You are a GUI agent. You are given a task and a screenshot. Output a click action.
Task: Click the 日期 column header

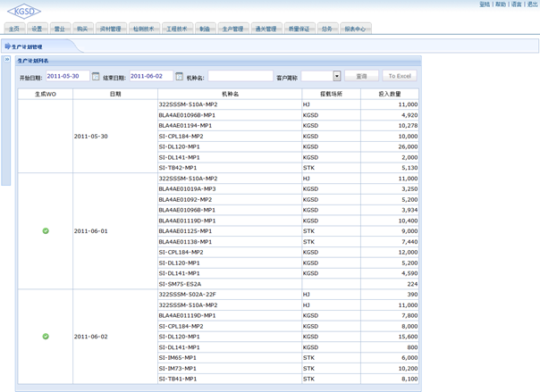[115, 94]
